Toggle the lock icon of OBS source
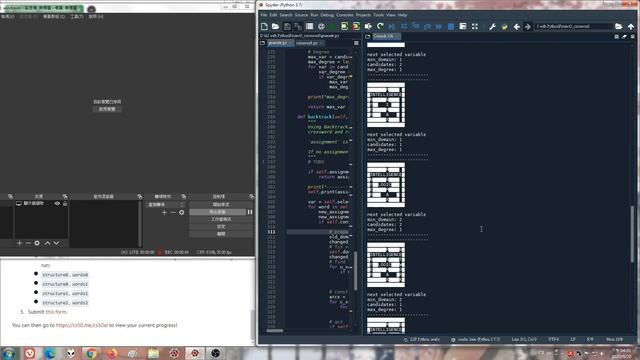This screenshot has width=640, height=360. click(65, 203)
